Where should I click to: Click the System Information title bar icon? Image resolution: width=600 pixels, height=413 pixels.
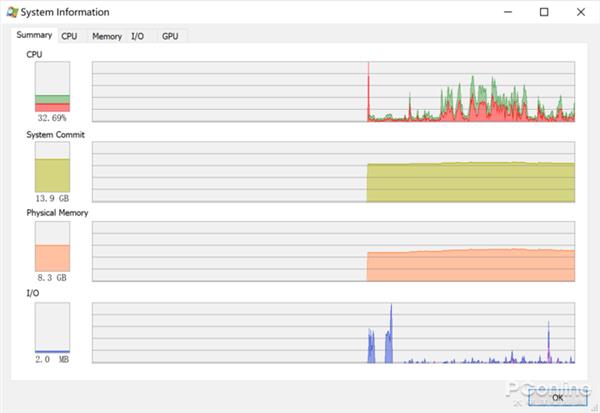pyautogui.click(x=12, y=12)
